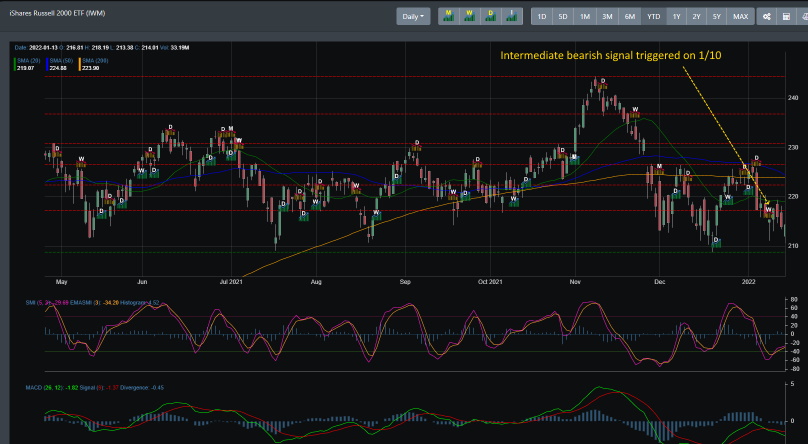This screenshot has width=808, height=444.
Task: Select the YTD time range
Action: [653, 16]
